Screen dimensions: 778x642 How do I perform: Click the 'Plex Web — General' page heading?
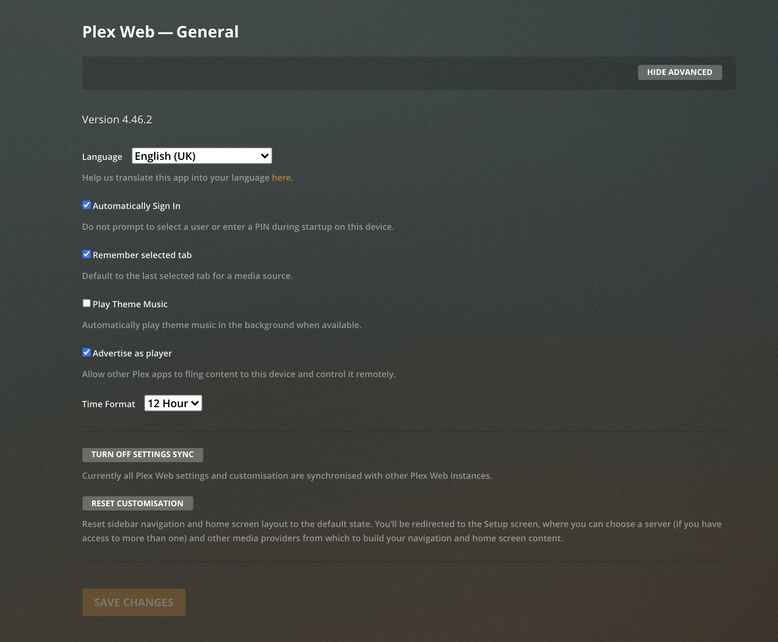[x=160, y=32]
